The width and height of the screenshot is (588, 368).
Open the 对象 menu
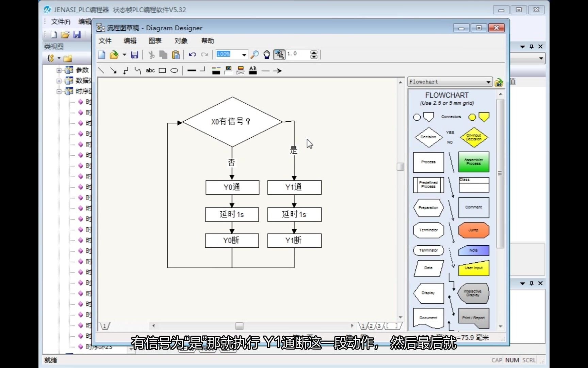(181, 41)
